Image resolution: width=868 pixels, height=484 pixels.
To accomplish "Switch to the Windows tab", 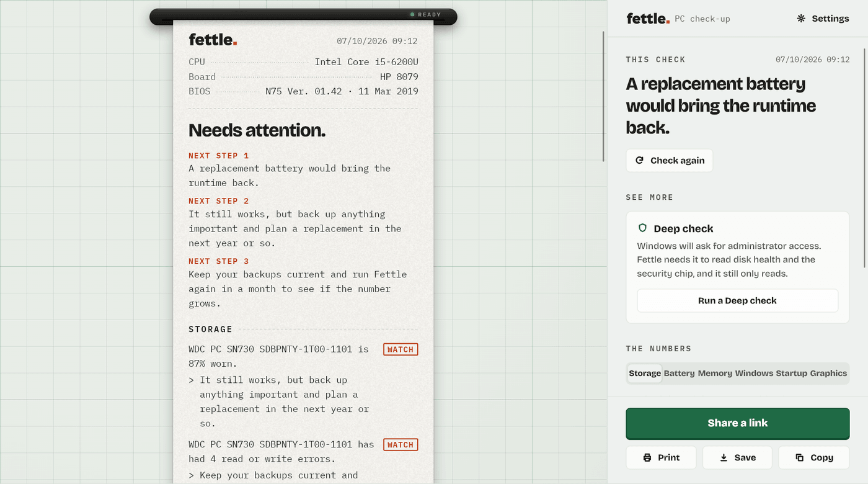I will [754, 373].
